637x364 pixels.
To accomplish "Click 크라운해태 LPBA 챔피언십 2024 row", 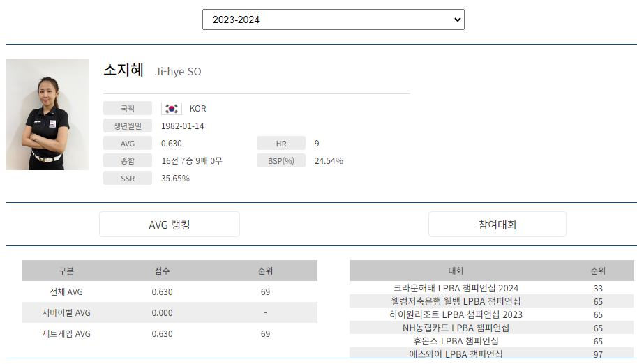I will [x=491, y=288].
